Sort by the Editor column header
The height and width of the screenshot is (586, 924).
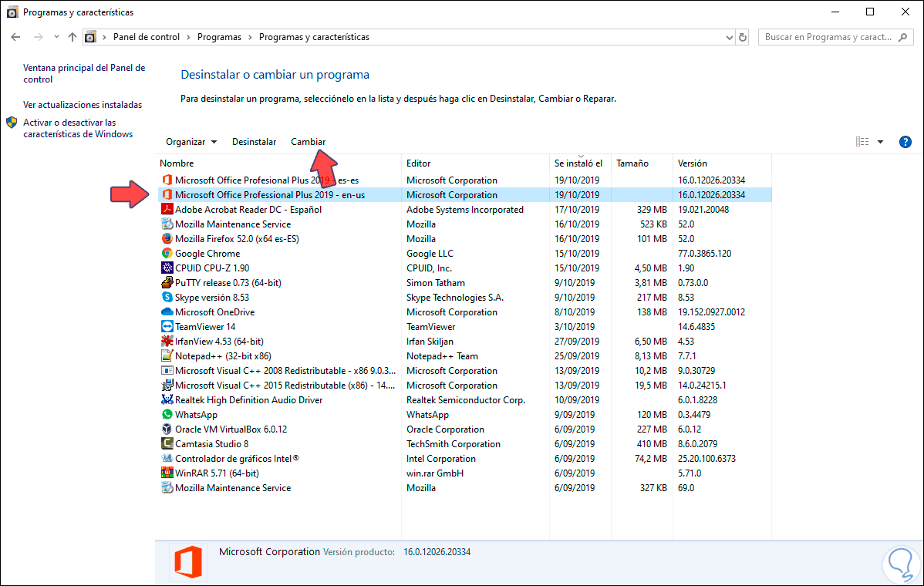tap(418, 163)
